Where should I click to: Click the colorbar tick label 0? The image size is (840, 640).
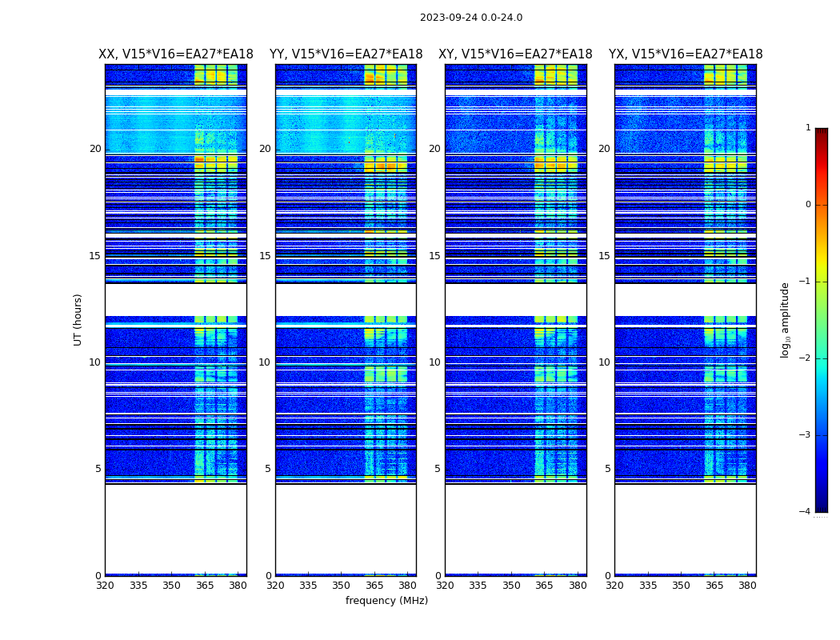click(x=808, y=205)
